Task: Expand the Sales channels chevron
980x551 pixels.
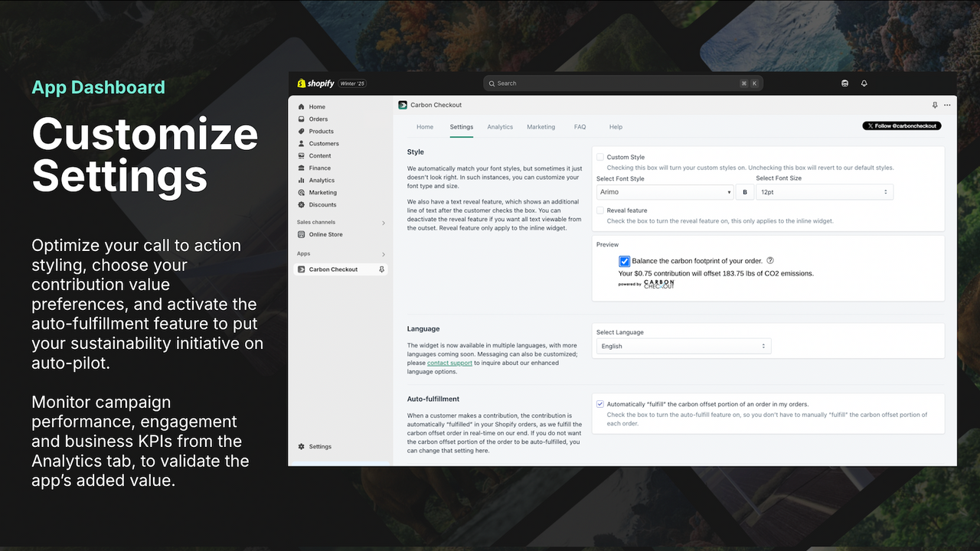Action: coord(384,223)
